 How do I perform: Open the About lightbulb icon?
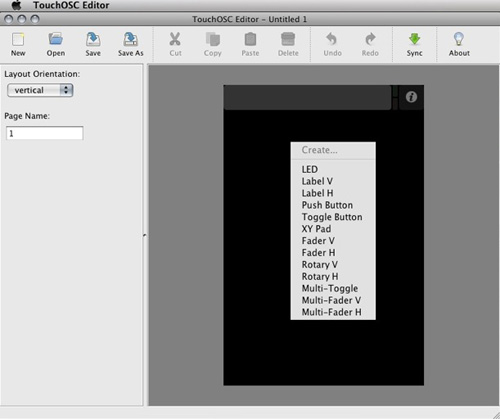point(459,39)
